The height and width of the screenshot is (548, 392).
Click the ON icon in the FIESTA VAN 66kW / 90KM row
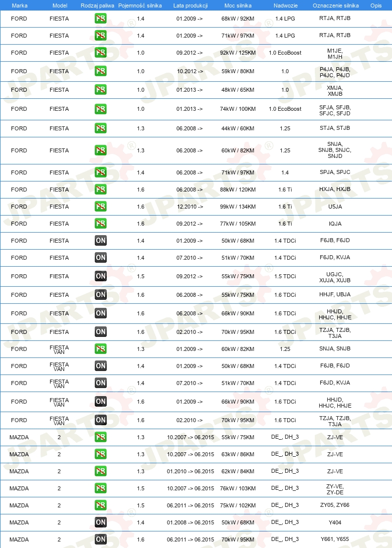coord(101,402)
